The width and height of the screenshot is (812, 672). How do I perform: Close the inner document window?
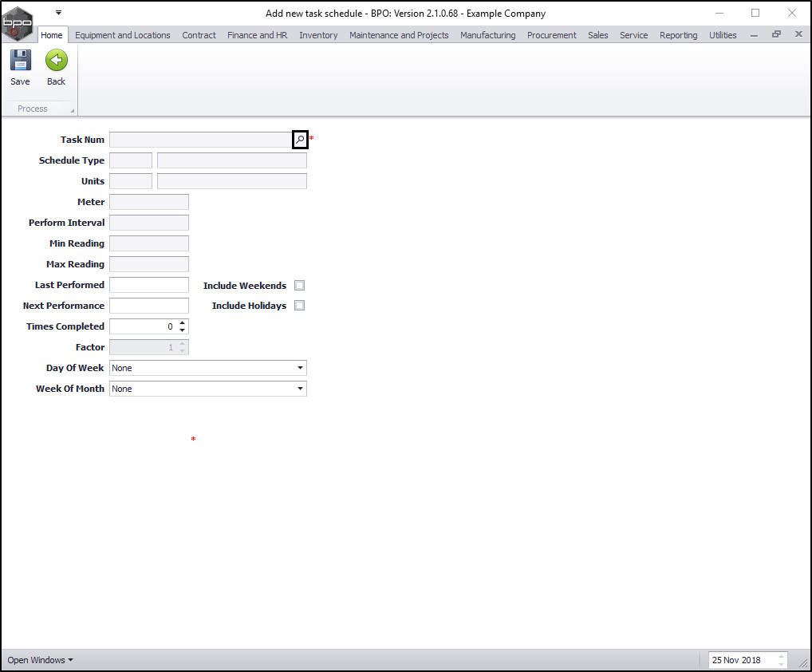pyautogui.click(x=798, y=34)
